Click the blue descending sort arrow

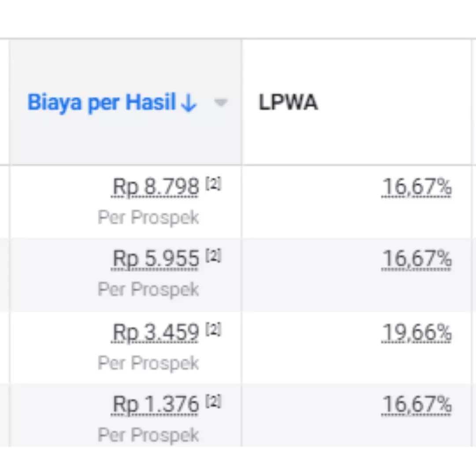coord(189,103)
